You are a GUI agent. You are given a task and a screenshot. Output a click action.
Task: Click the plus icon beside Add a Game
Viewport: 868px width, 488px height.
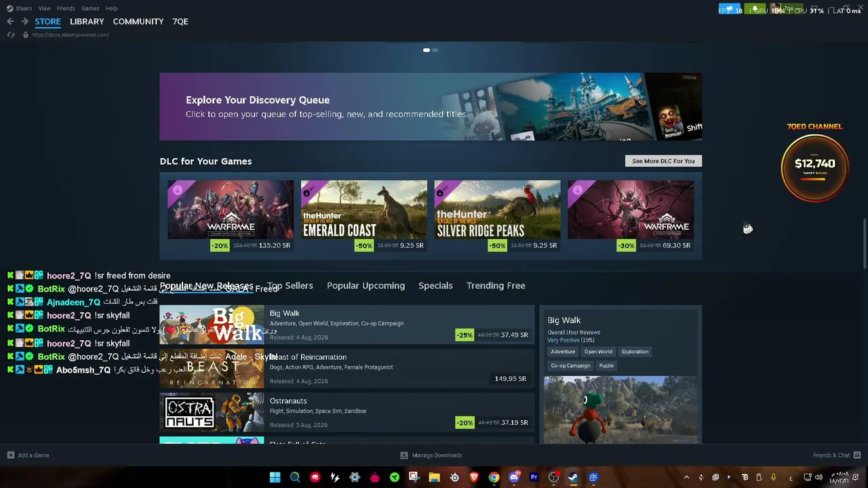coord(10,455)
